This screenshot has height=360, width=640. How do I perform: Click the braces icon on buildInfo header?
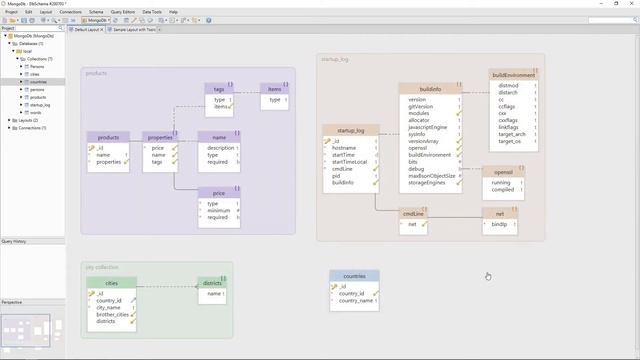click(x=459, y=84)
